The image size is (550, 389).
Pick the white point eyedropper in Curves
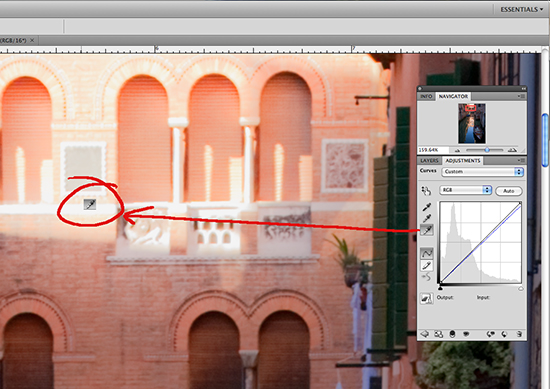[x=427, y=230]
